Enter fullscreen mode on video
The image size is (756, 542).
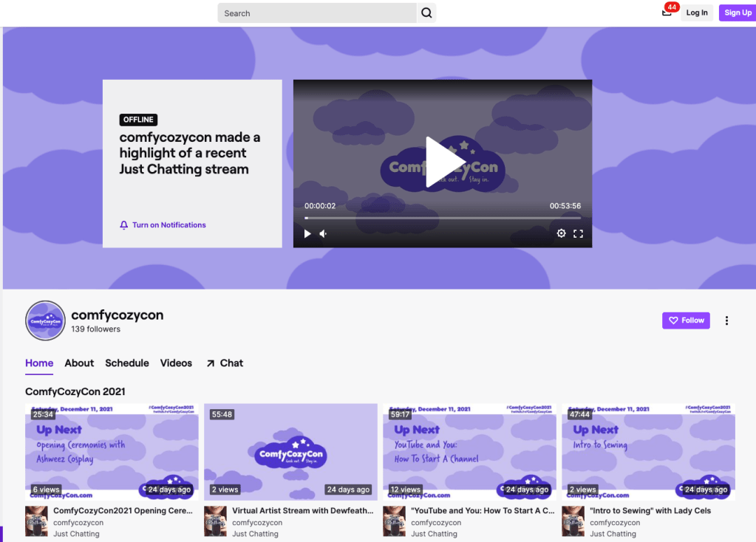tap(578, 233)
